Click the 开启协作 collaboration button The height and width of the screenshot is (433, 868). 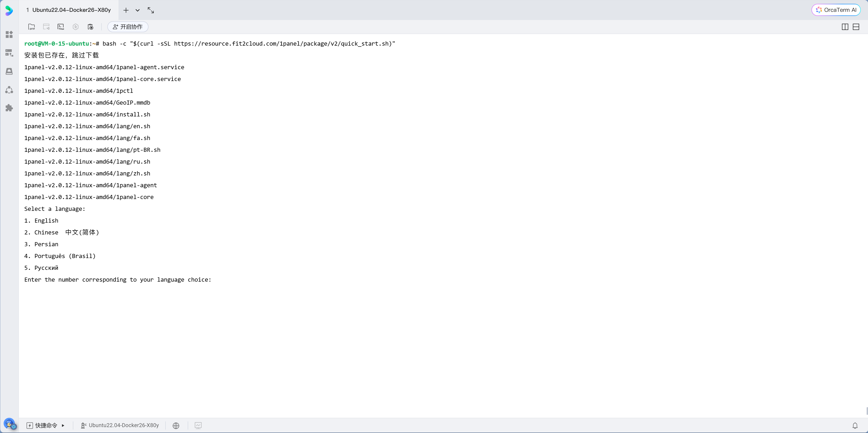[x=127, y=27]
